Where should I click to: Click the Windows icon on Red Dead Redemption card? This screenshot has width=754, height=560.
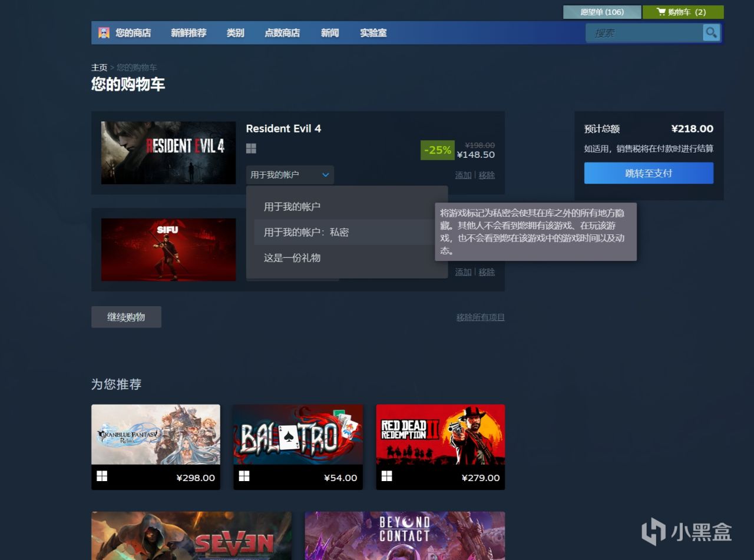[x=386, y=476]
